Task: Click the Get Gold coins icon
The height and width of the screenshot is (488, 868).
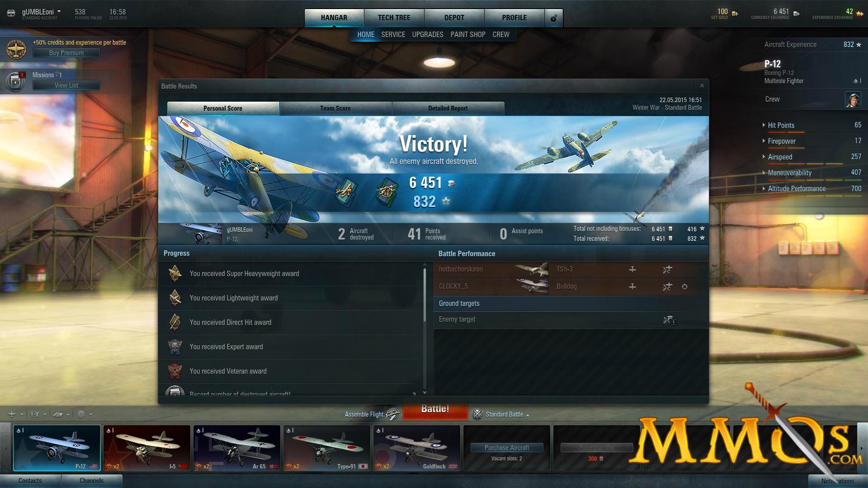Action: (735, 14)
